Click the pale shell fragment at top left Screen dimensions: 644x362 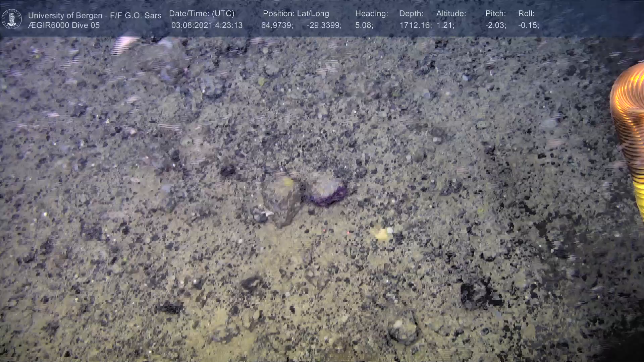[x=125, y=44]
